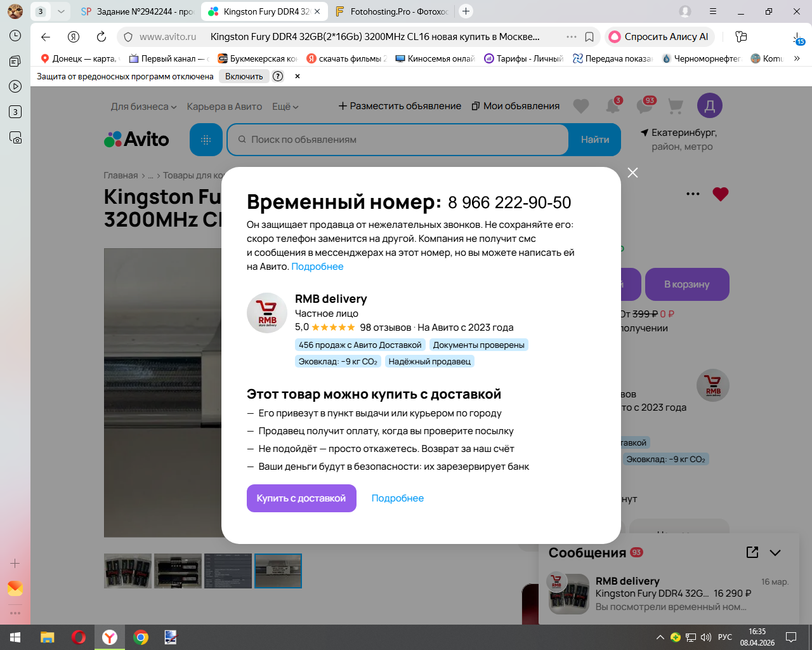Open the Подробнее link next to buy button
812x650 pixels.
pyautogui.click(x=398, y=498)
